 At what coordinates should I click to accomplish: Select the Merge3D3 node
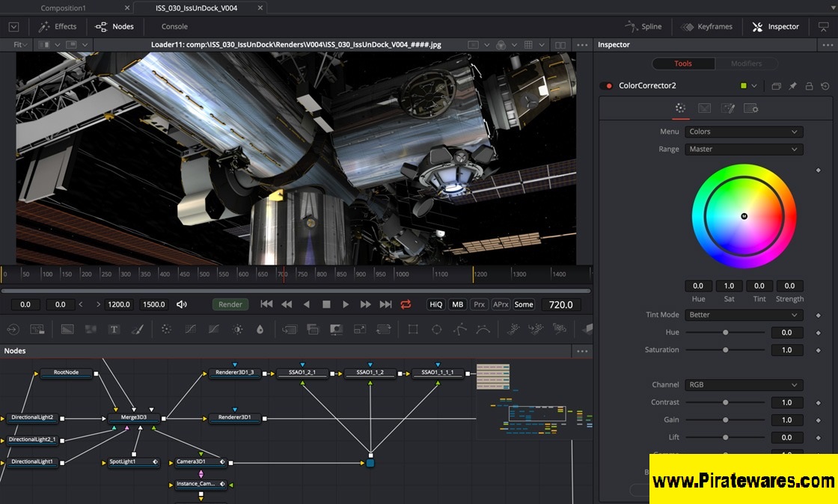pyautogui.click(x=133, y=418)
